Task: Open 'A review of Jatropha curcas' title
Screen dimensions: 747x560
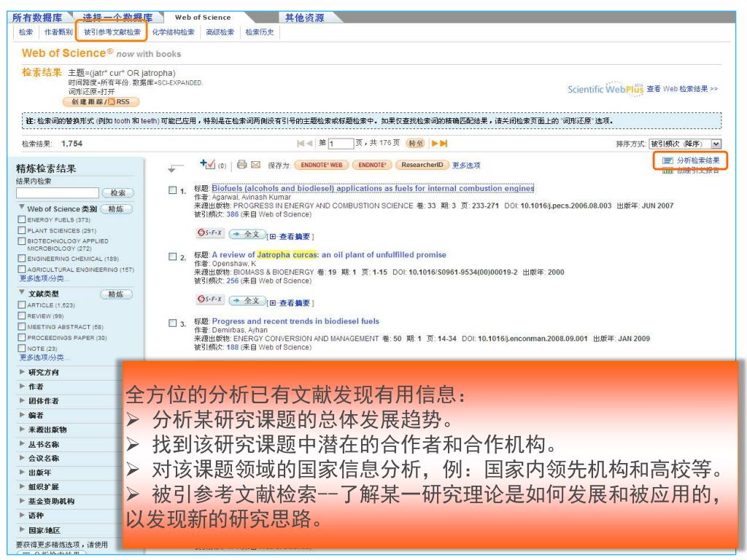Action: coord(329,254)
